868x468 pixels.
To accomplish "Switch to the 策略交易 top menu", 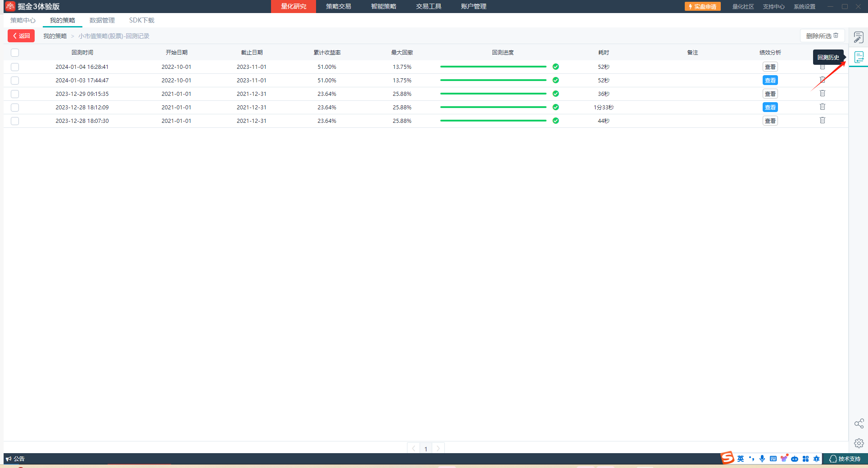I will click(338, 6).
